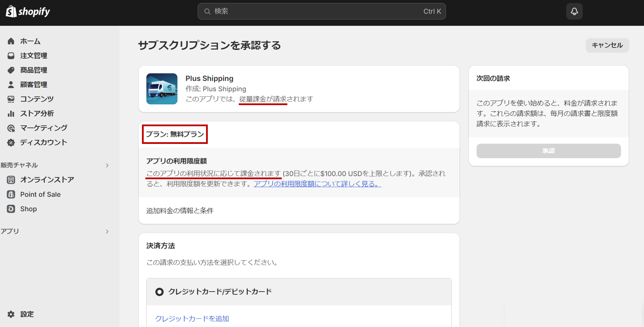Open マーケティング menu item

[x=44, y=128]
